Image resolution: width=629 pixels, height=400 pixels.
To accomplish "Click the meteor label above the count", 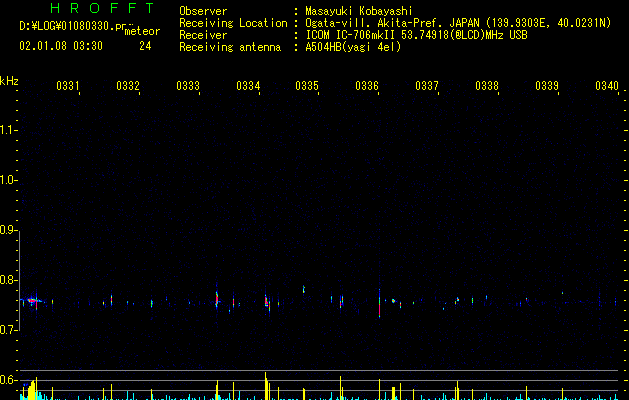I will point(142,31).
